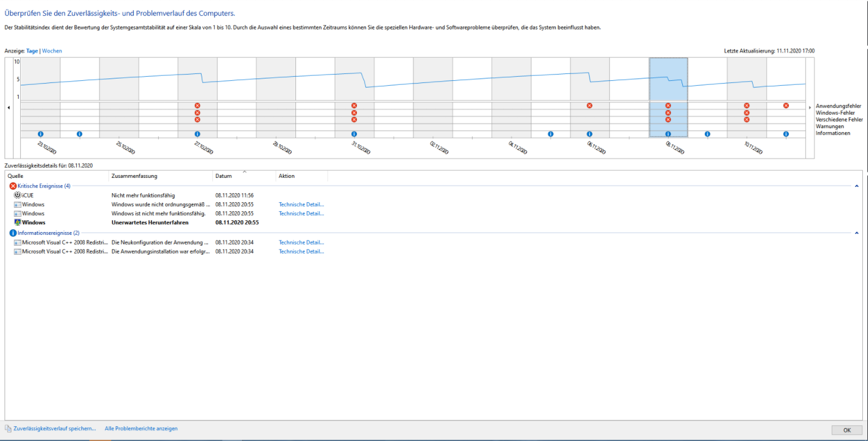
Task: Open Technische Details for Visual C++ Neukonfiguration
Action: point(302,242)
